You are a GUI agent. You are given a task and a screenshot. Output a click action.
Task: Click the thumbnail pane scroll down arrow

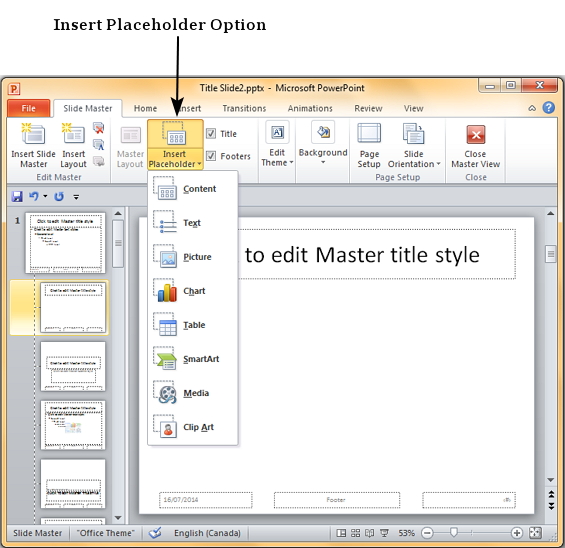(x=118, y=518)
